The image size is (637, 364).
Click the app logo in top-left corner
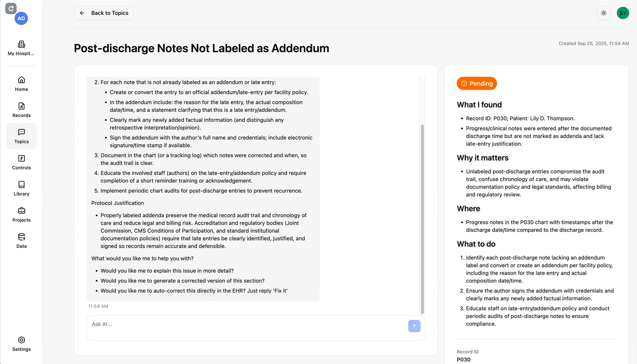click(11, 8)
